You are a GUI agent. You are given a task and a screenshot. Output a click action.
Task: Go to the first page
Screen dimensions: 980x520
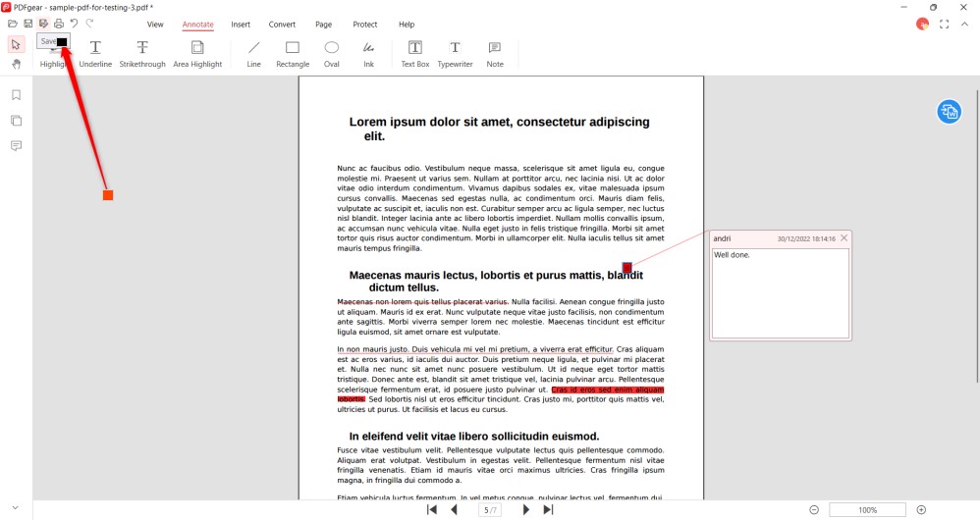(x=432, y=509)
